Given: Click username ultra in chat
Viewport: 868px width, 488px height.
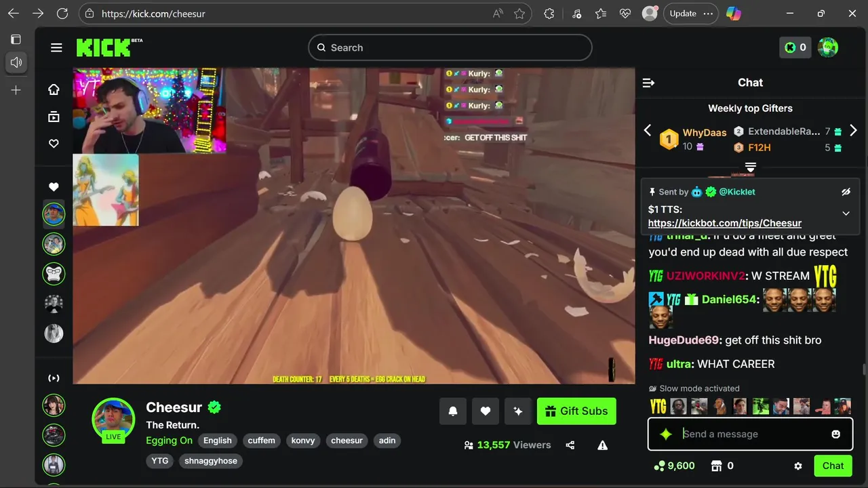Looking at the screenshot, I should (679, 364).
